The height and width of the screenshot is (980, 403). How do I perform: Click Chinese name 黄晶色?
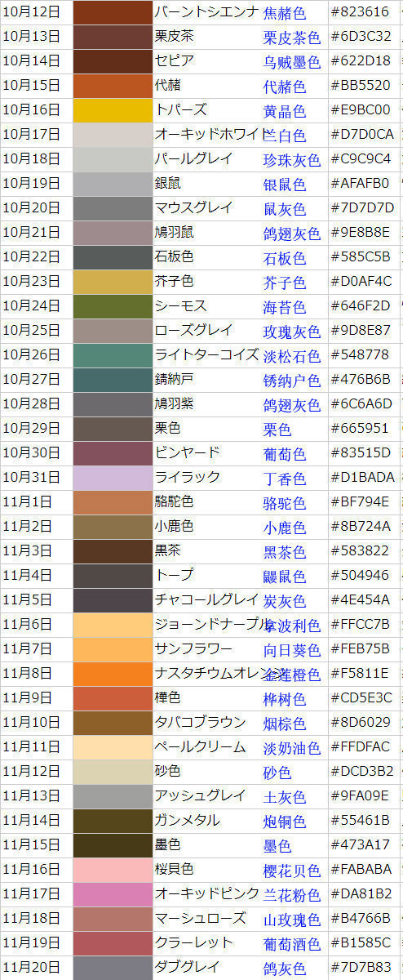tap(285, 111)
